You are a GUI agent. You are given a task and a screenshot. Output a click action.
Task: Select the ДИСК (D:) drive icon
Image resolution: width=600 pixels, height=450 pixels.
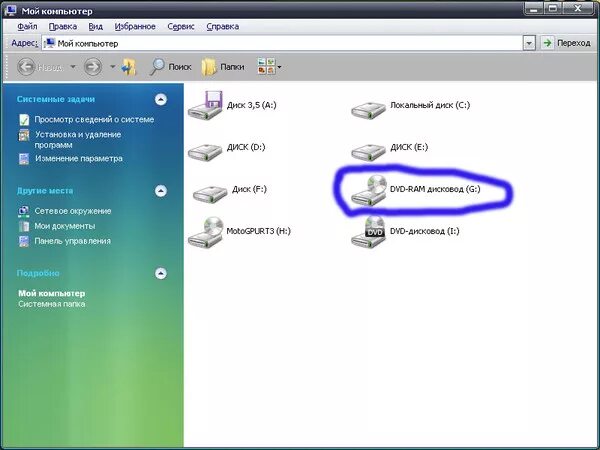pos(205,152)
